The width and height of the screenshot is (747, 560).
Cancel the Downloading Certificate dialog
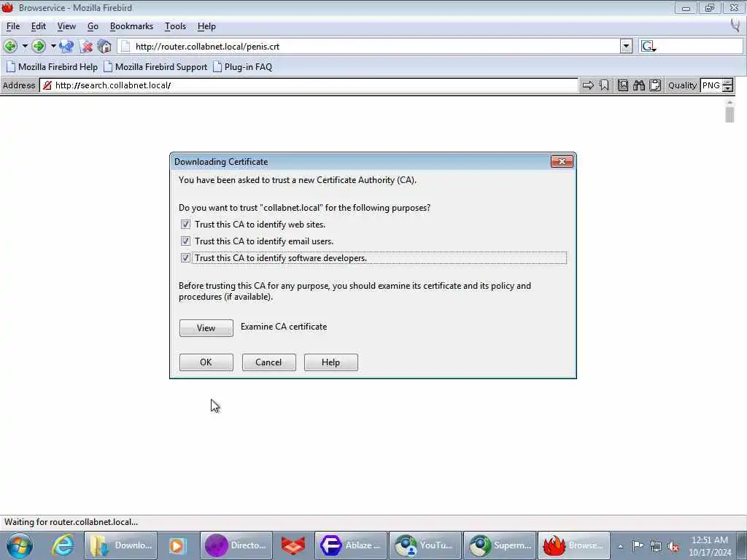(x=268, y=362)
